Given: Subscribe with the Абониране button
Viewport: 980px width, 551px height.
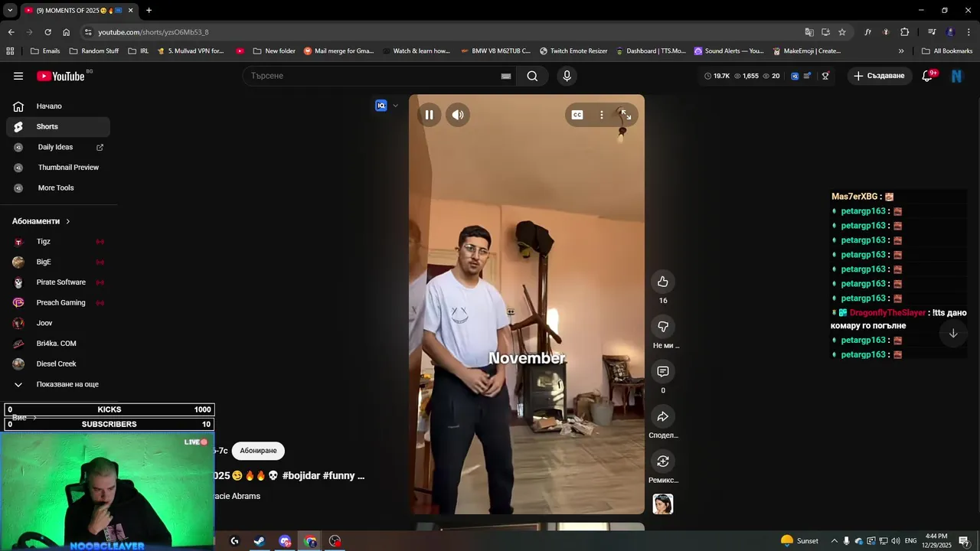Looking at the screenshot, I should click(x=258, y=451).
